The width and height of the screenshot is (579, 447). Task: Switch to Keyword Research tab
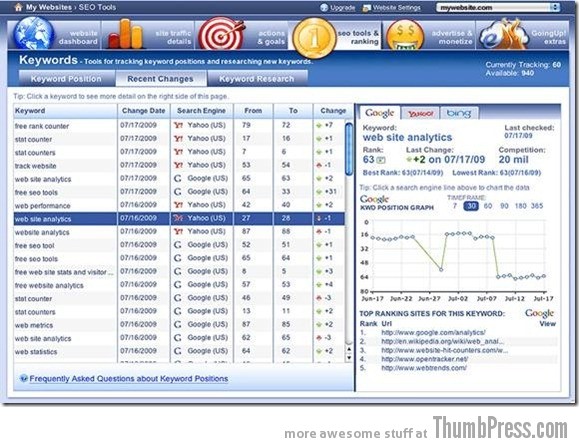click(257, 79)
